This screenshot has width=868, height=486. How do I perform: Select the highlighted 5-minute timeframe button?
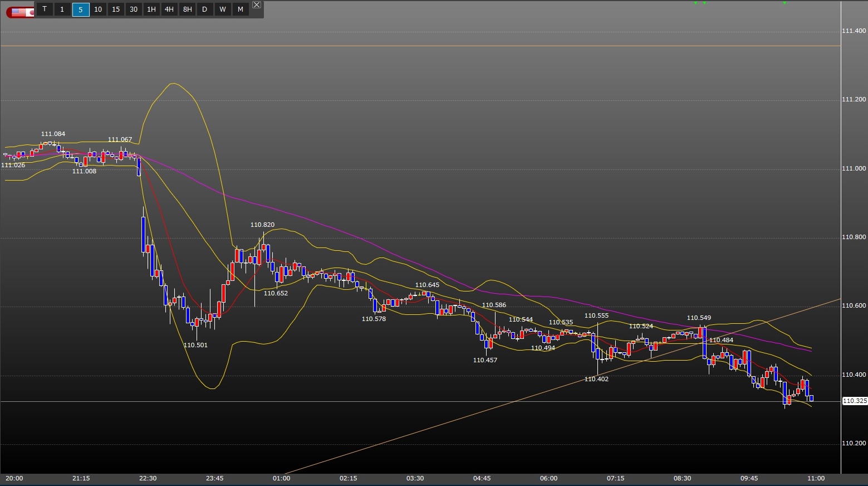pos(80,9)
